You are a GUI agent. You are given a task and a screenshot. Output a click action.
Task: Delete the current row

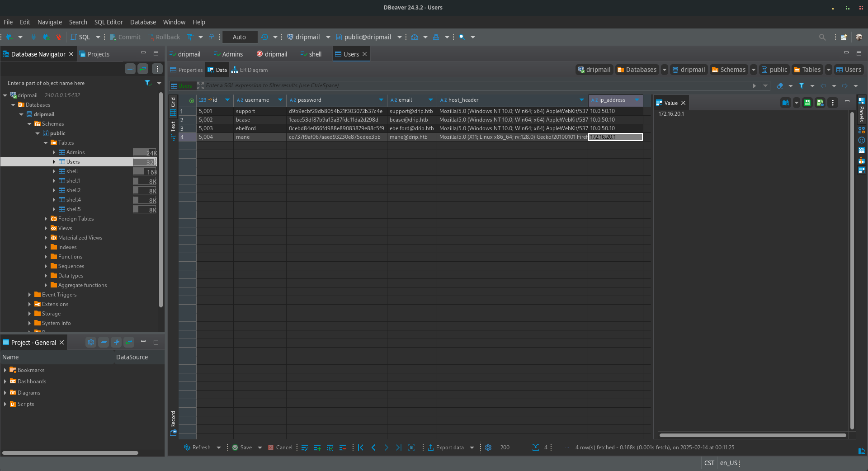(343, 447)
